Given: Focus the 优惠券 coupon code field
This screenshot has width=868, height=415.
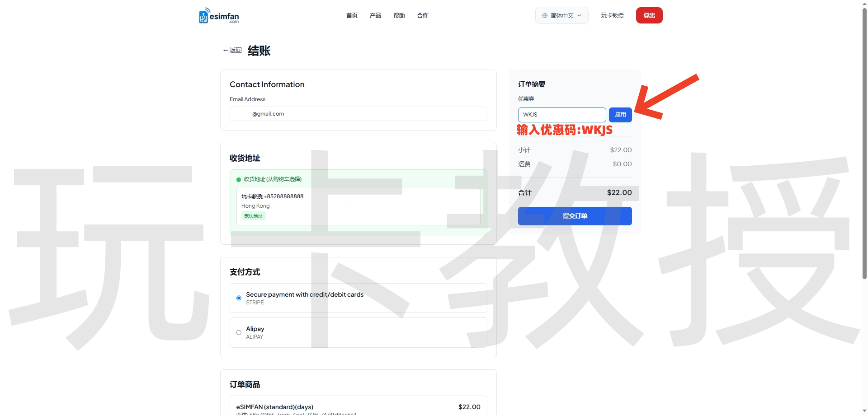Looking at the screenshot, I should pyautogui.click(x=562, y=115).
